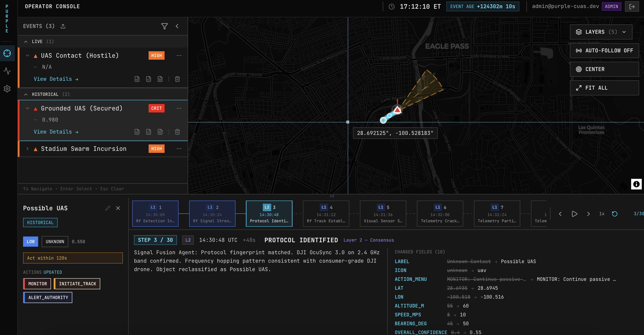644x335 pixels.
Task: Select timeline step 4 Rf Track Established
Action: point(326,214)
